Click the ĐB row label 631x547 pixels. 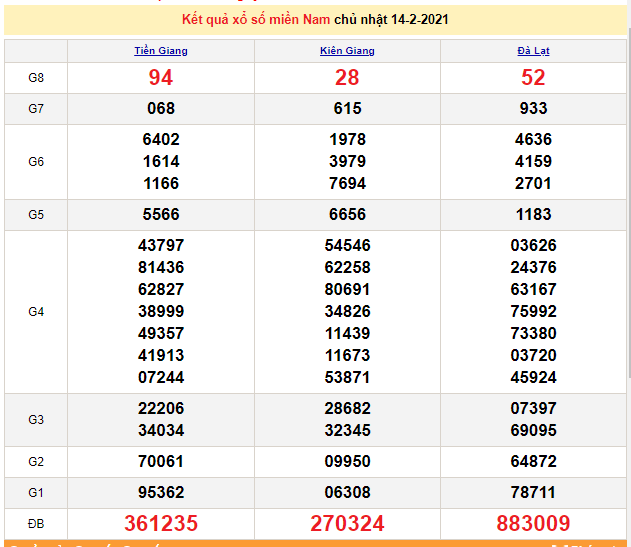[x=36, y=524]
